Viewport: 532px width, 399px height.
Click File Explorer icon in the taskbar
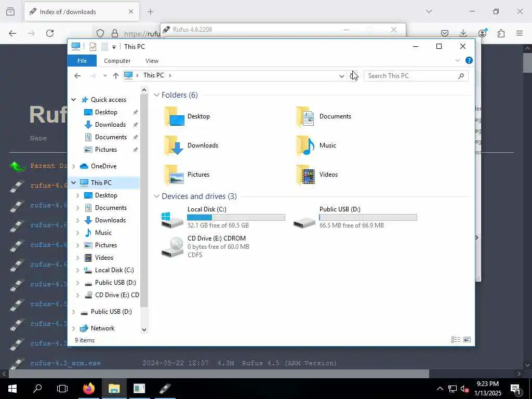pos(114,389)
